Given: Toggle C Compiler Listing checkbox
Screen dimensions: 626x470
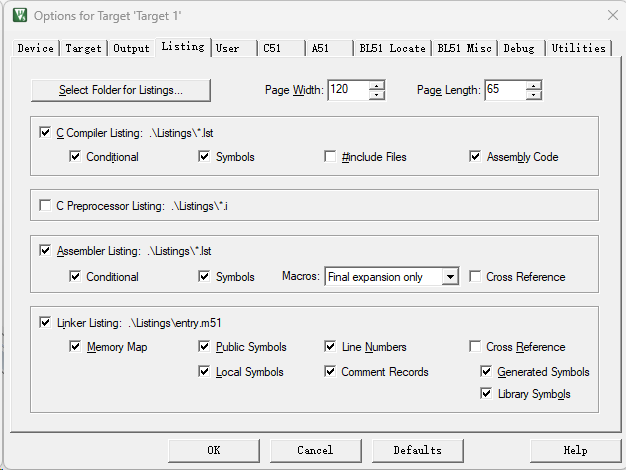Looking at the screenshot, I should tap(44, 132).
